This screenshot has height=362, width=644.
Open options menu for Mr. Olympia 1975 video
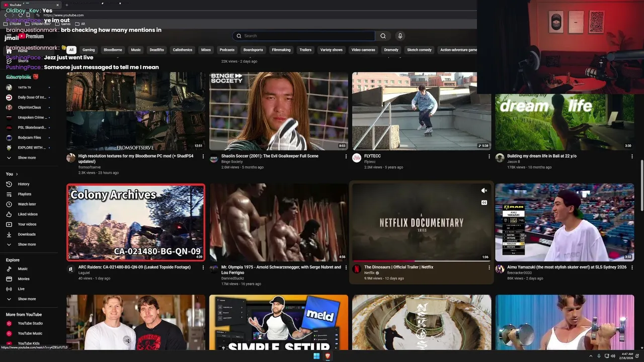coord(346,267)
